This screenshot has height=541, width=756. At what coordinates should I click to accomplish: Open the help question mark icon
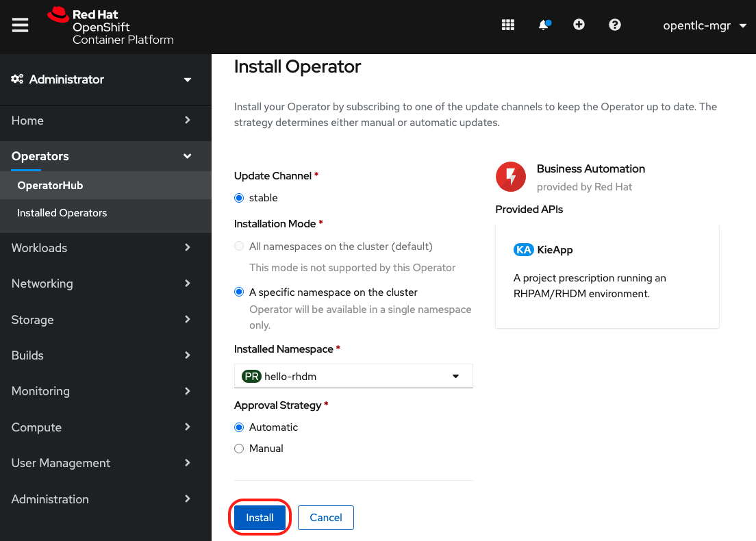pos(615,25)
